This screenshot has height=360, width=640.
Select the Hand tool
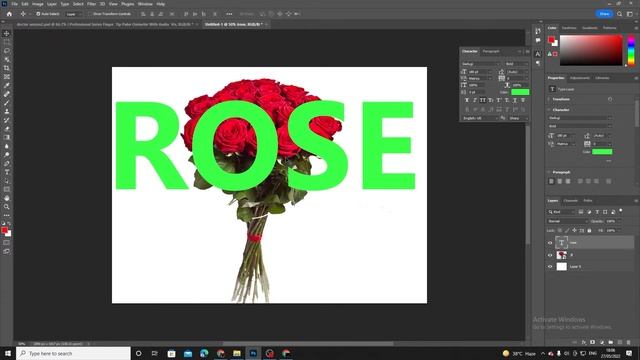tap(7, 198)
